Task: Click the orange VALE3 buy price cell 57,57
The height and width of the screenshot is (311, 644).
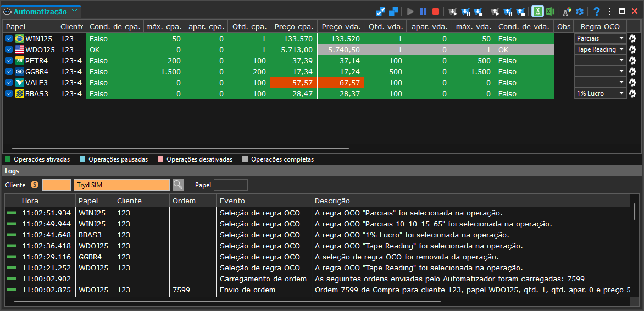Action: pos(293,82)
